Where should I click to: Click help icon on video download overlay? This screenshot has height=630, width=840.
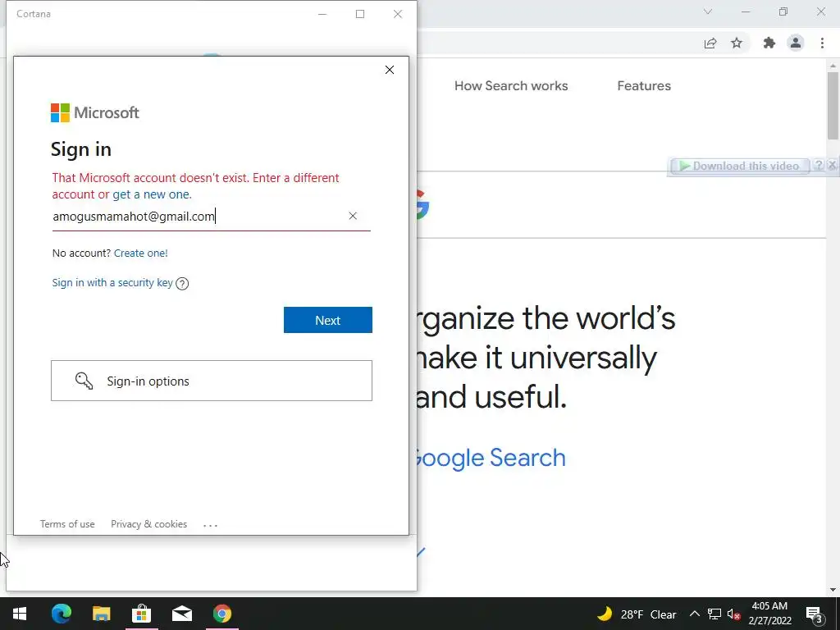tap(818, 165)
